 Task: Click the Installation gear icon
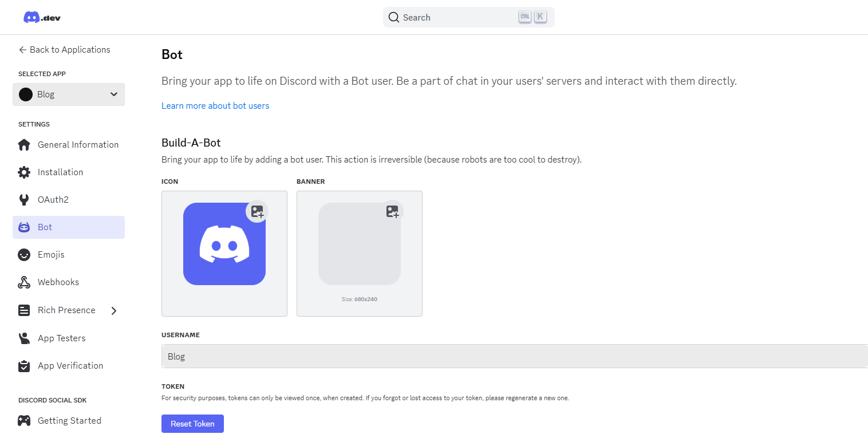[x=24, y=172]
